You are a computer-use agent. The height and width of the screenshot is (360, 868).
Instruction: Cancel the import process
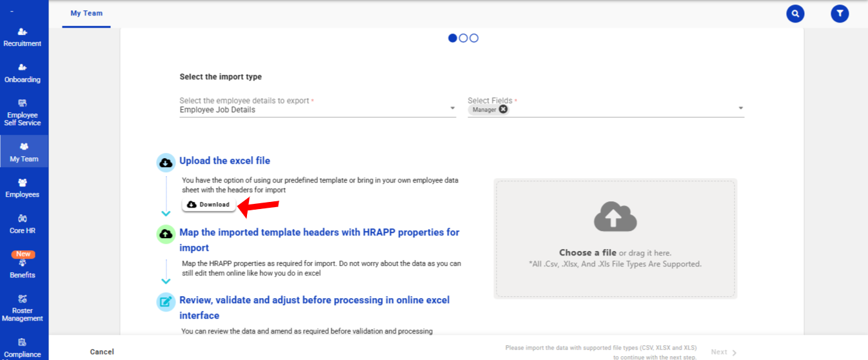click(102, 352)
